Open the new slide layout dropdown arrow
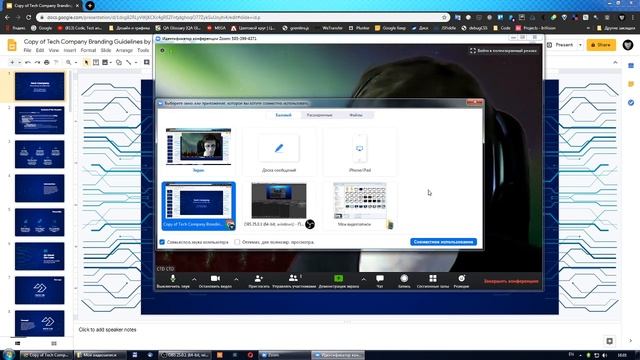Screen dimensions: 640x360 [19, 62]
